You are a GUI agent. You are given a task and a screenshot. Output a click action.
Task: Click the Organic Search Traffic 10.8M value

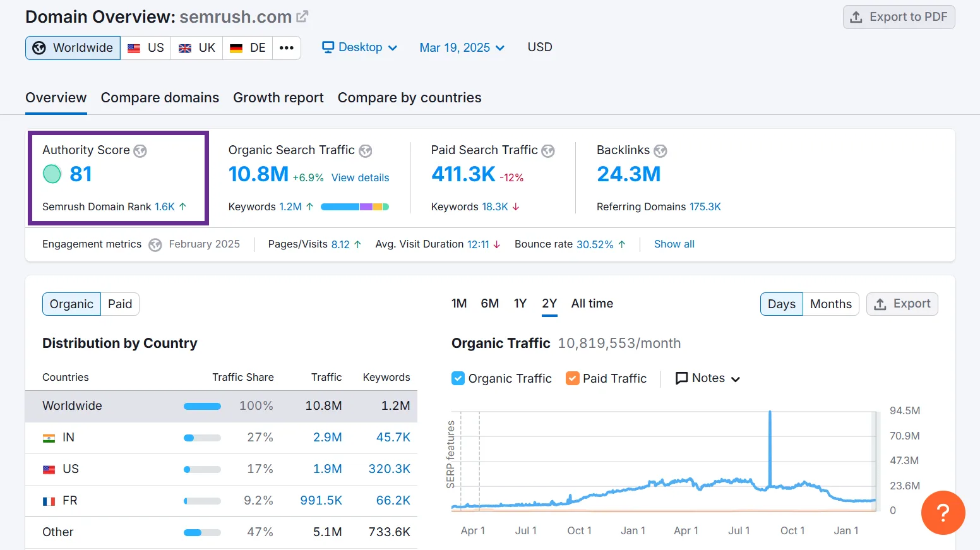click(258, 174)
